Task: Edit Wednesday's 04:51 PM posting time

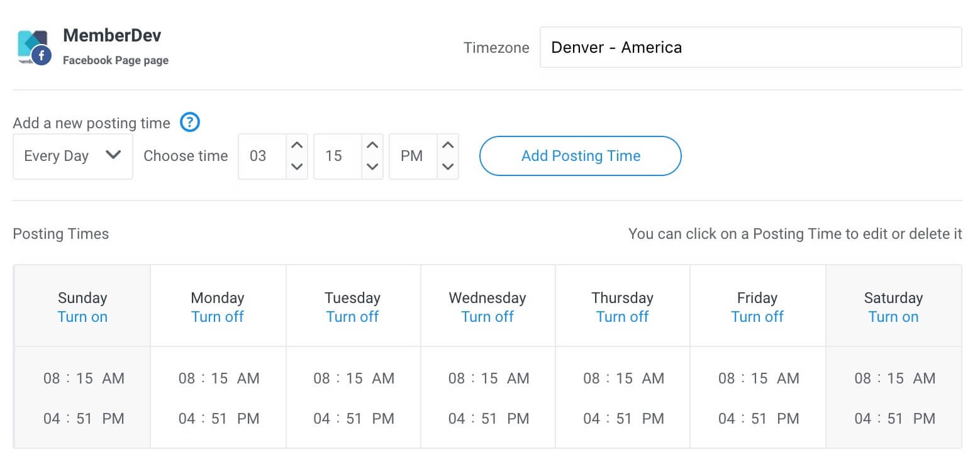Action: tap(489, 419)
